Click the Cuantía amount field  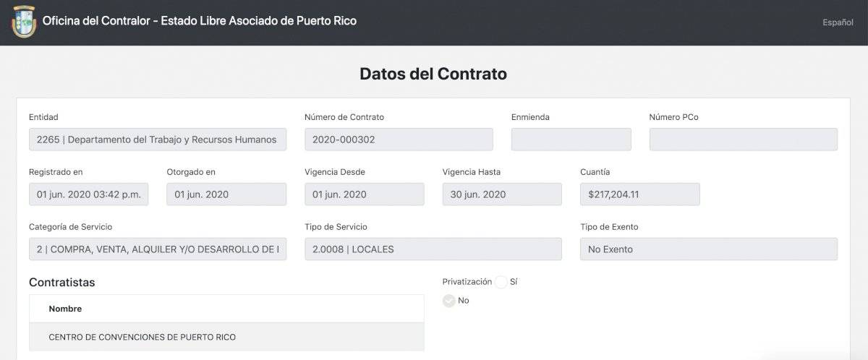640,194
